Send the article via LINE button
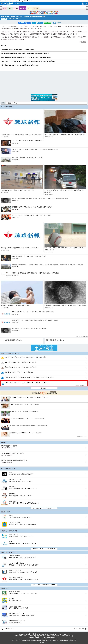Screen dimensions: 88x644 [48, 23]
